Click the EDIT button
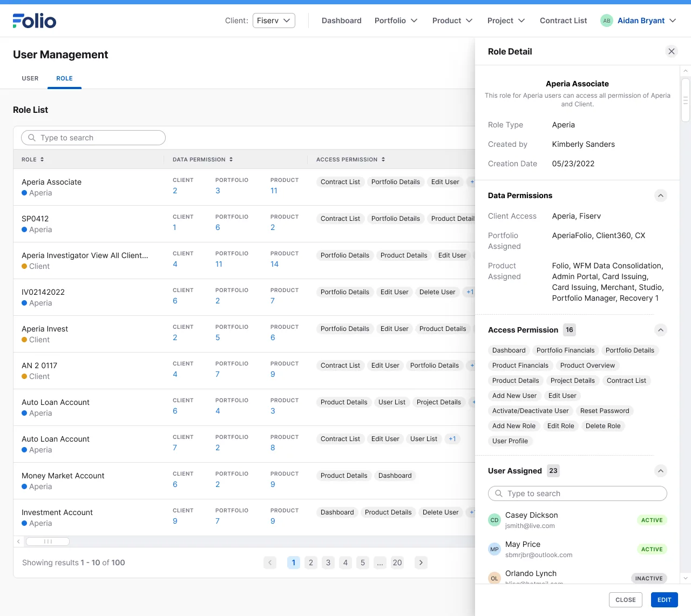The height and width of the screenshot is (616, 691). click(x=665, y=600)
